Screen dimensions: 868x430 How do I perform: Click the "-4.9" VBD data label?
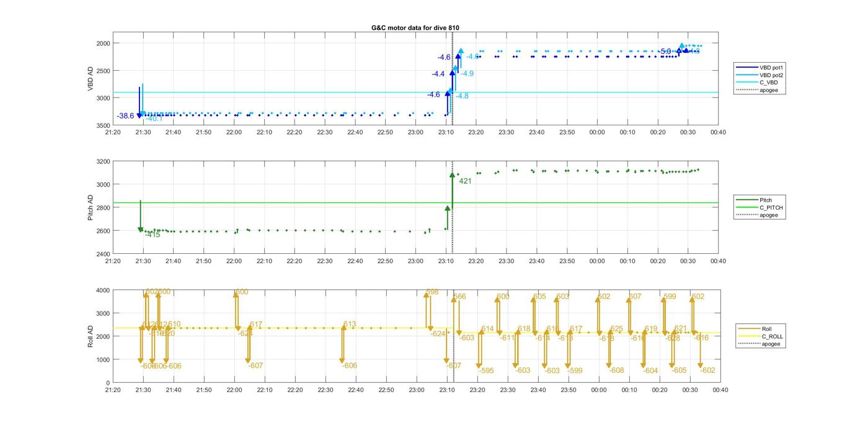pos(467,73)
